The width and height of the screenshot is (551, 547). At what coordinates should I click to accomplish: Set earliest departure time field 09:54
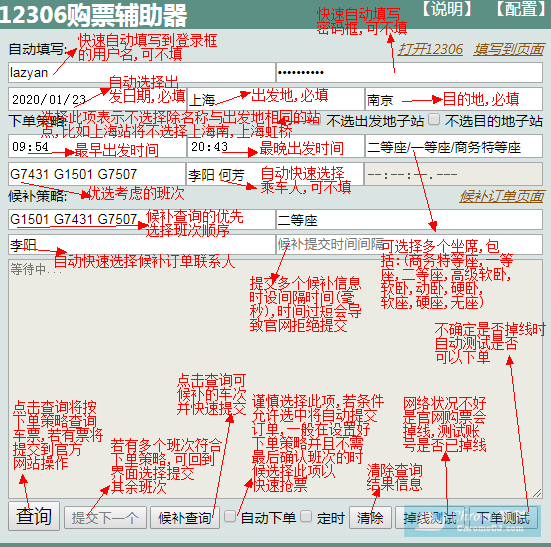coord(97,146)
